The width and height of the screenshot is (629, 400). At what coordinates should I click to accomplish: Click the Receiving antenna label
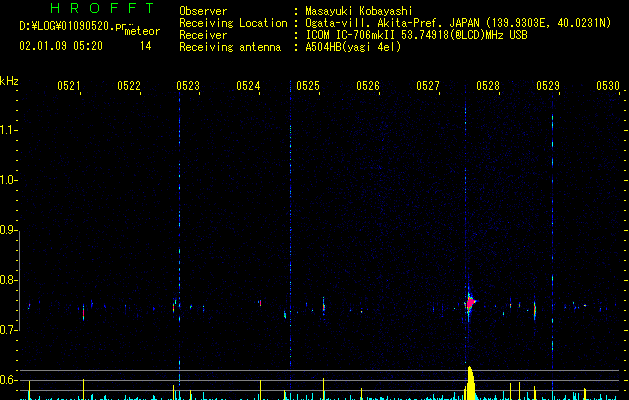click(x=230, y=47)
